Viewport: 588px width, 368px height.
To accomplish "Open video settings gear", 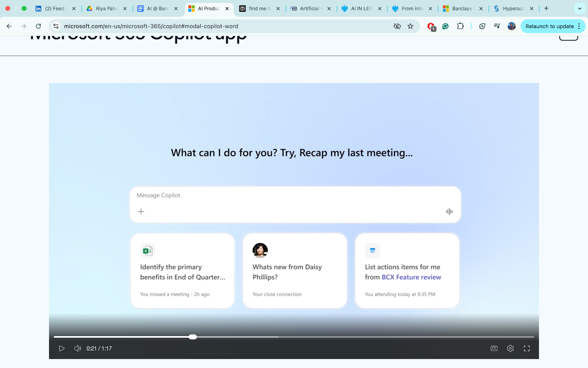I will tap(510, 348).
